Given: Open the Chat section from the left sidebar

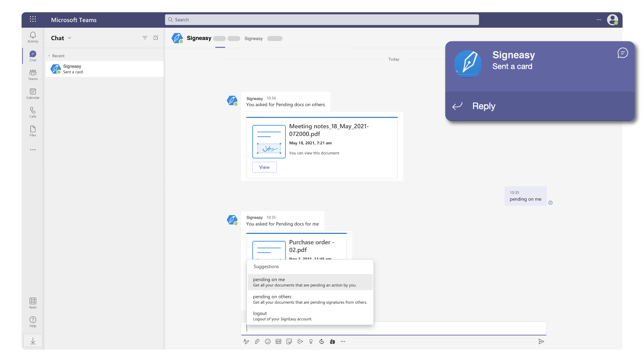Looking at the screenshot, I should (x=33, y=56).
